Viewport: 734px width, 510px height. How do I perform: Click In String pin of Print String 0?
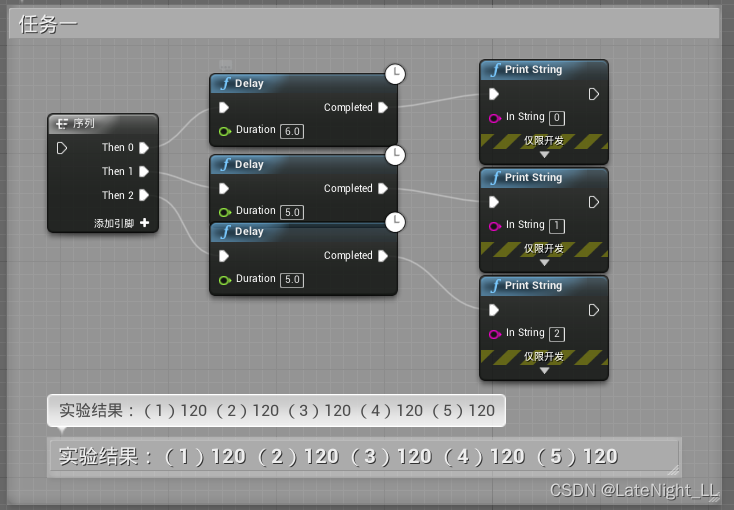(495, 118)
